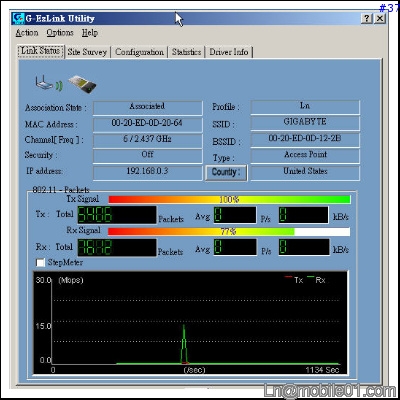Click the green Rx spike in throughput graph
This screenshot has height=400, width=400.
click(184, 343)
